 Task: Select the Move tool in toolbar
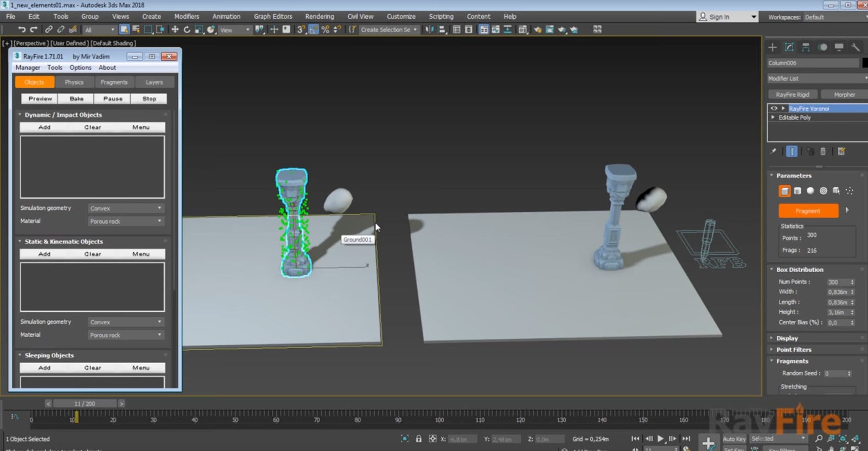(x=175, y=30)
